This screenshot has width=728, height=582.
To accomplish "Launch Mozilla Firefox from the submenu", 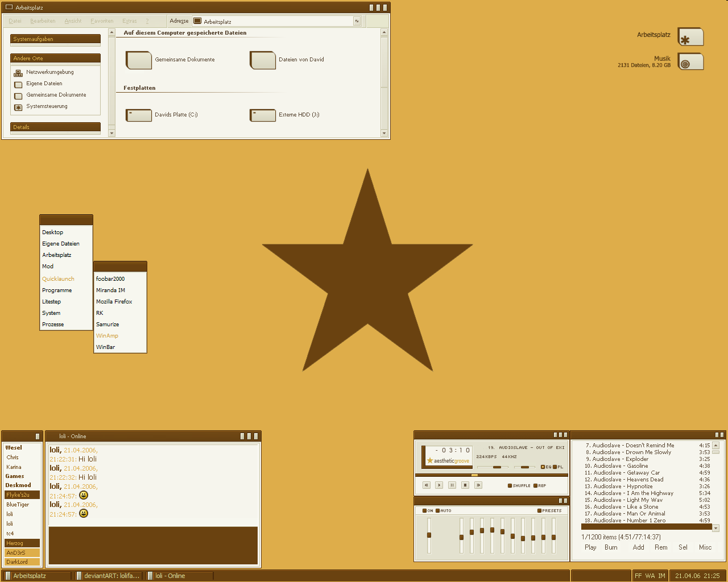I will point(114,302).
